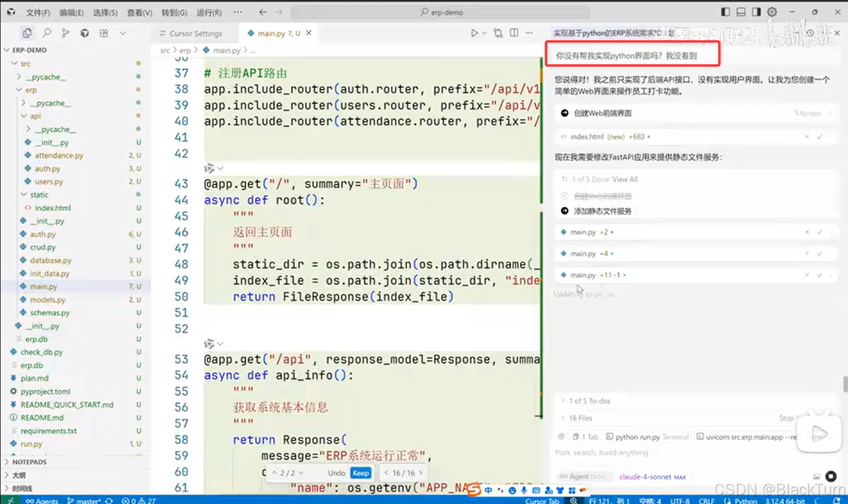Toggle the bottom panel layout icon
The image size is (848, 504).
pyautogui.click(x=741, y=12)
